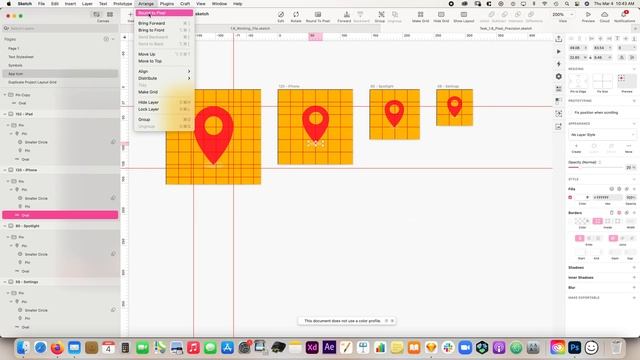The image size is (640, 360).
Task: Choose Move to Top menu entry
Action: coord(164,61)
